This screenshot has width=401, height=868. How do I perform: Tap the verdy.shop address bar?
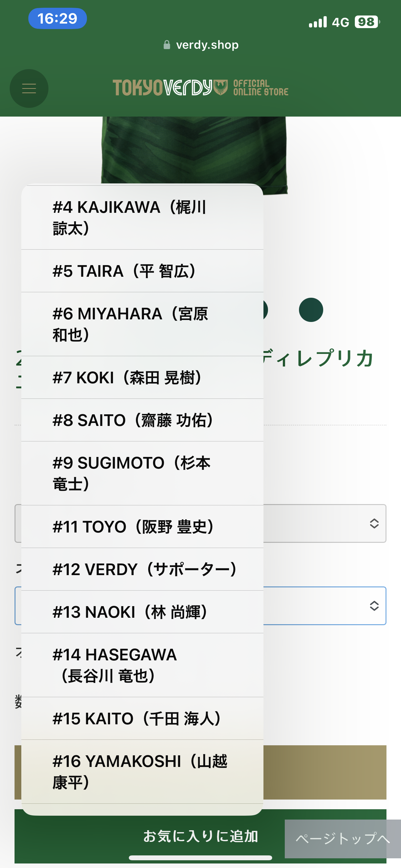(200, 45)
